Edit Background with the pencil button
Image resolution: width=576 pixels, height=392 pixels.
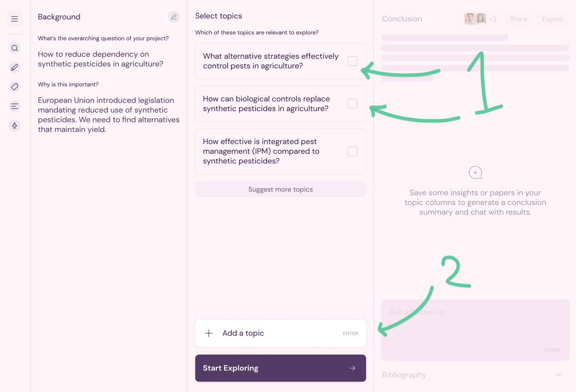174,17
